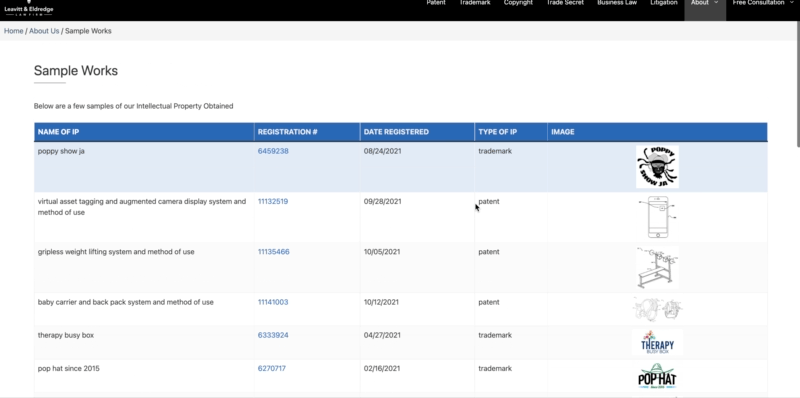Image resolution: width=800 pixels, height=398 pixels.
Task: Click the 'Below are a few samples' intro text
Action: (133, 106)
